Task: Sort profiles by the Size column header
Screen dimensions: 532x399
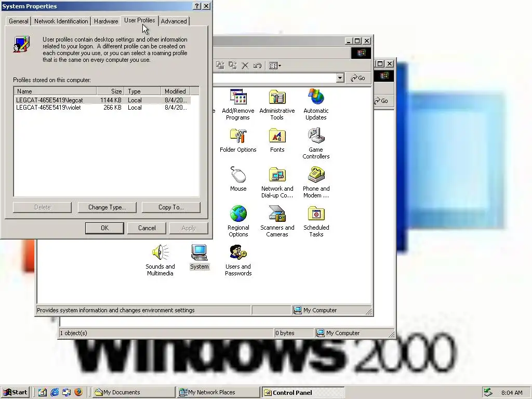Action: [x=110, y=91]
